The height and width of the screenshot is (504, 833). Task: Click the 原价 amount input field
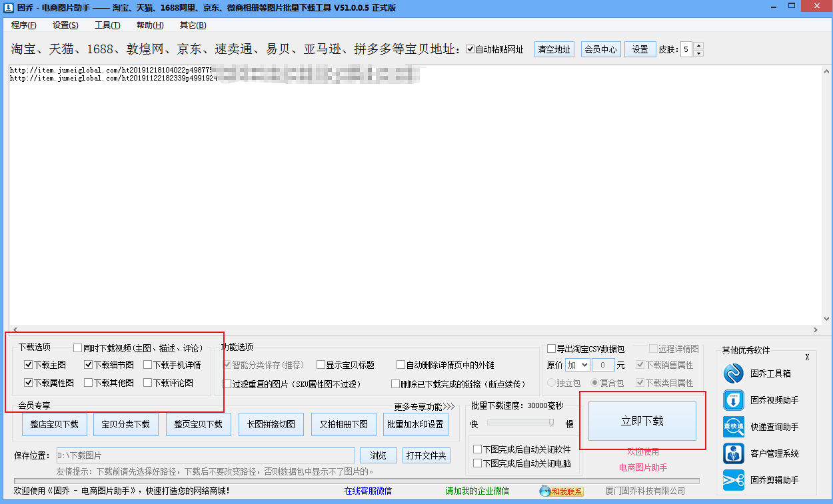click(604, 365)
